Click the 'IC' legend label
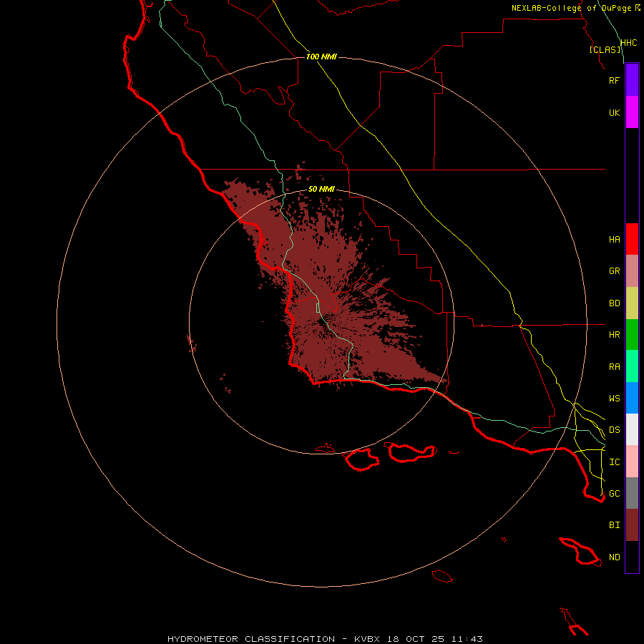The height and width of the screenshot is (644, 644). [x=614, y=462]
